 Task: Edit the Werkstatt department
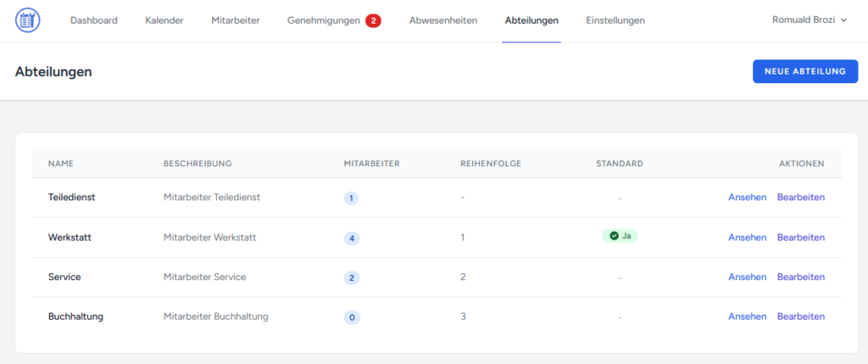tap(800, 238)
